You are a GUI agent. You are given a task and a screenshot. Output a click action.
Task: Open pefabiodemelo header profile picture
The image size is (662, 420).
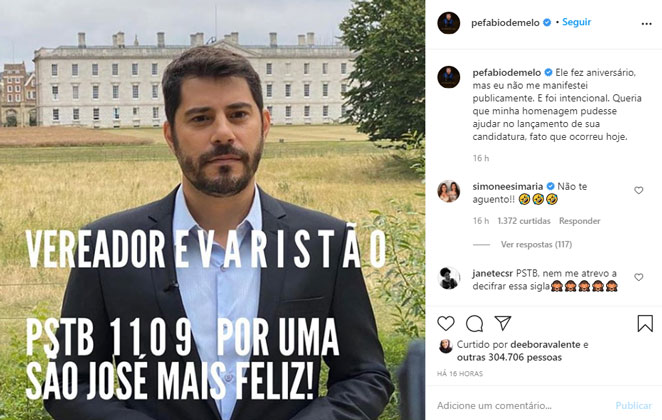449,23
